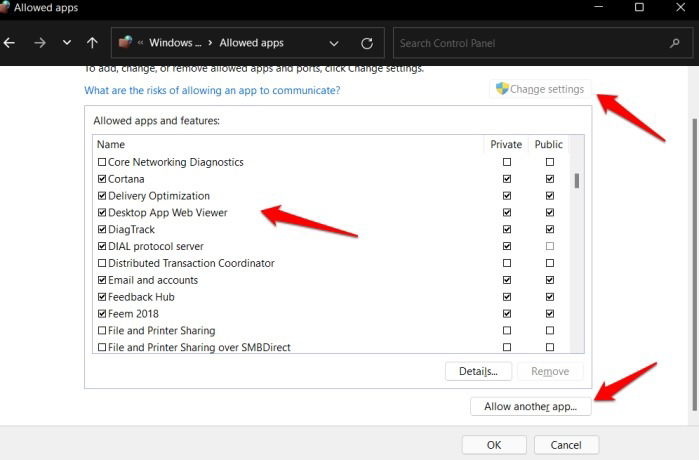Uncheck the Feem 2018 checkbox
The height and width of the screenshot is (460, 699).
click(x=102, y=314)
